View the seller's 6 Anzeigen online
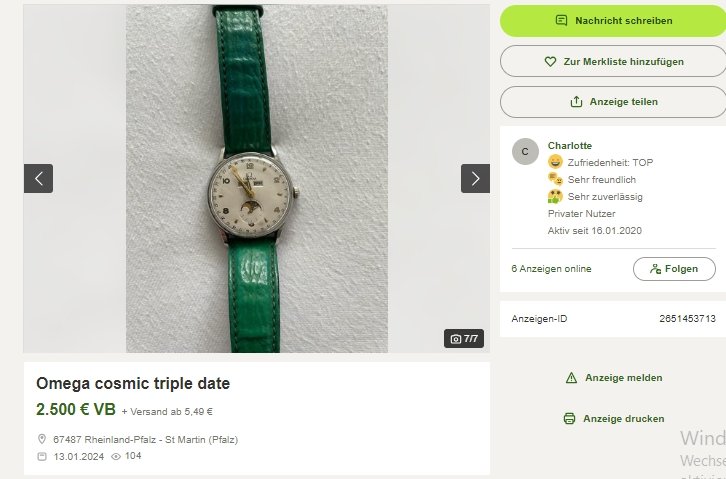Viewport: 726px width, 479px height. [551, 269]
